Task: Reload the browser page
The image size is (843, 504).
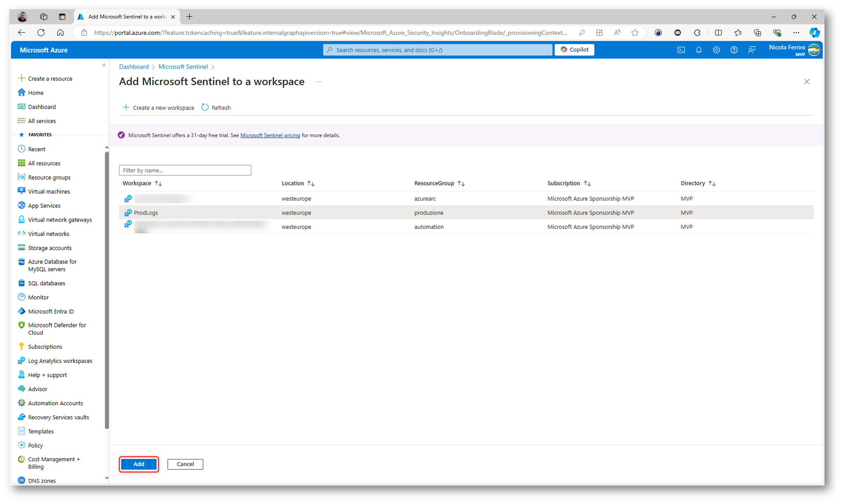Action: tap(41, 33)
